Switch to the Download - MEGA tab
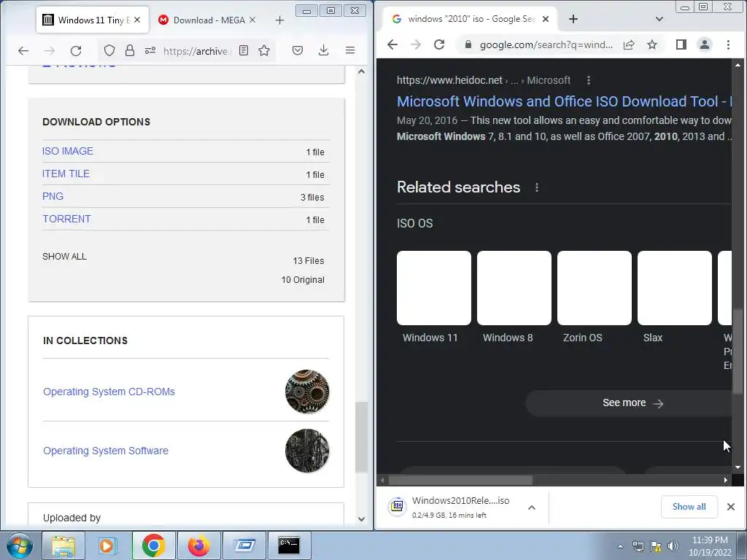This screenshot has width=747, height=560. (208, 20)
